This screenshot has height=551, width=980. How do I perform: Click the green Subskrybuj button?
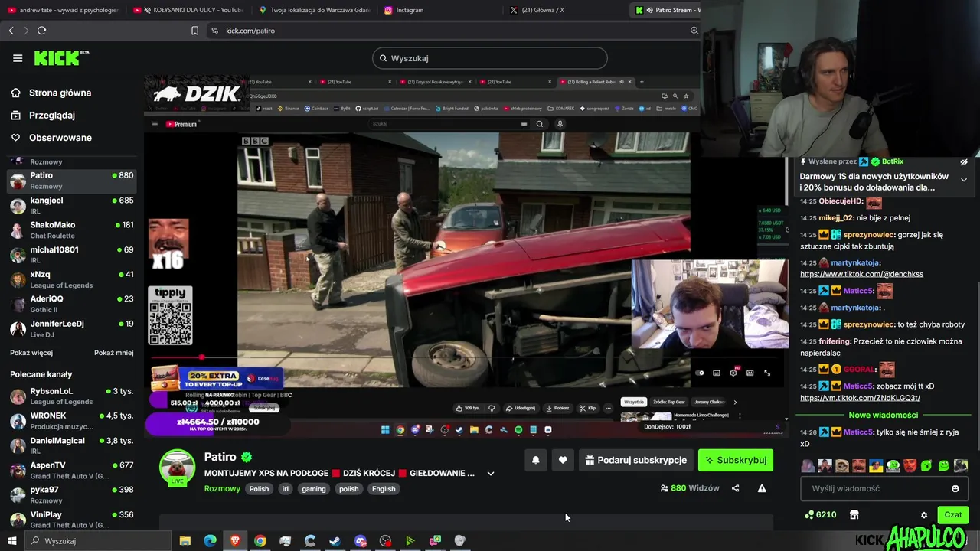[736, 460]
